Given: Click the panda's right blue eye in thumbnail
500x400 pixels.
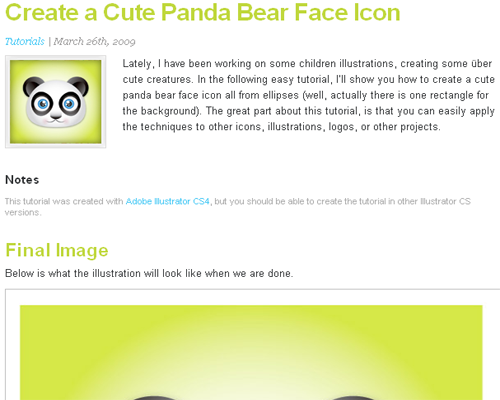Looking at the screenshot, I should coord(69,104).
